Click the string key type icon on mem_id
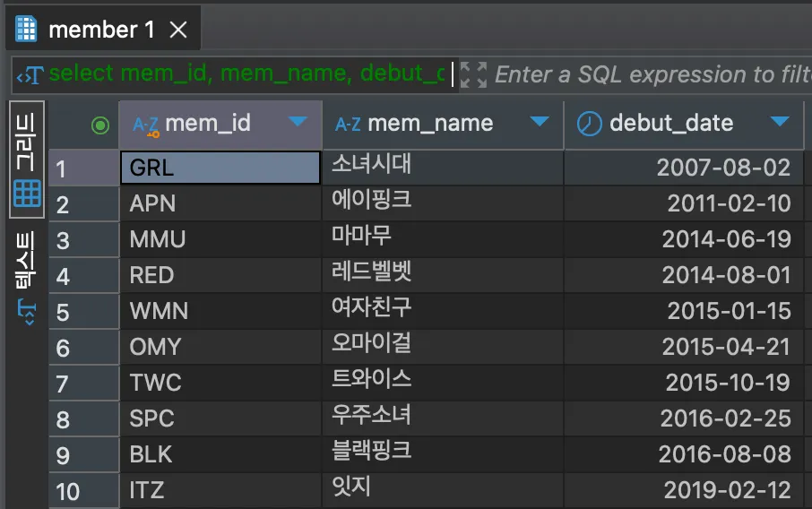This screenshot has width=812, height=509. [x=146, y=125]
